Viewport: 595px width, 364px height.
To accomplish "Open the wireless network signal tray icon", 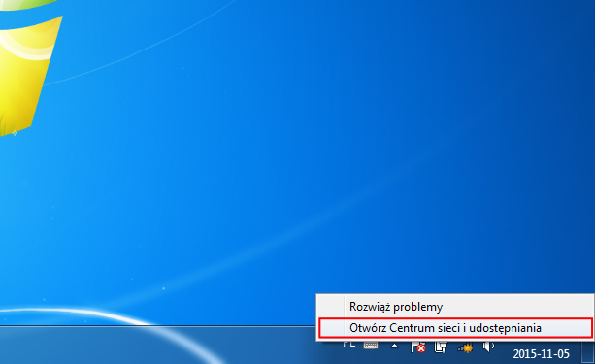I will click(x=465, y=347).
